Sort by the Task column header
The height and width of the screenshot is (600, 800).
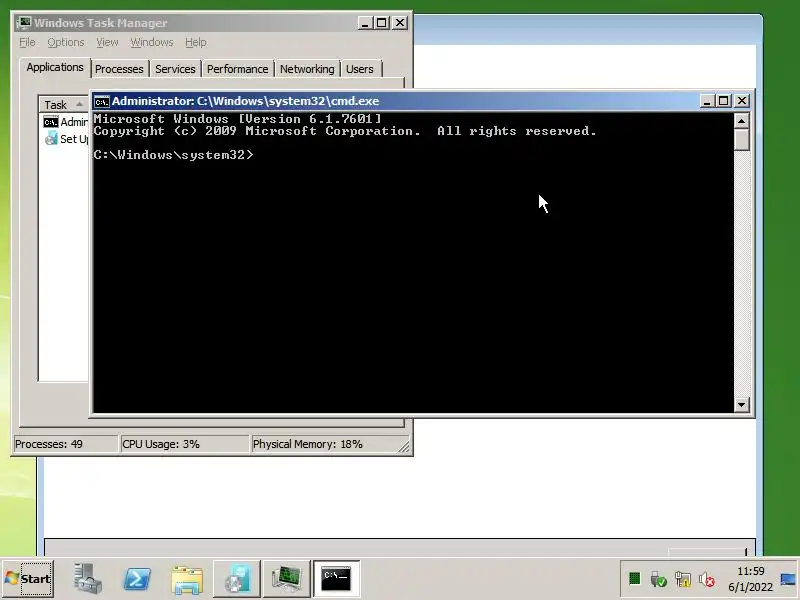pyautogui.click(x=64, y=105)
